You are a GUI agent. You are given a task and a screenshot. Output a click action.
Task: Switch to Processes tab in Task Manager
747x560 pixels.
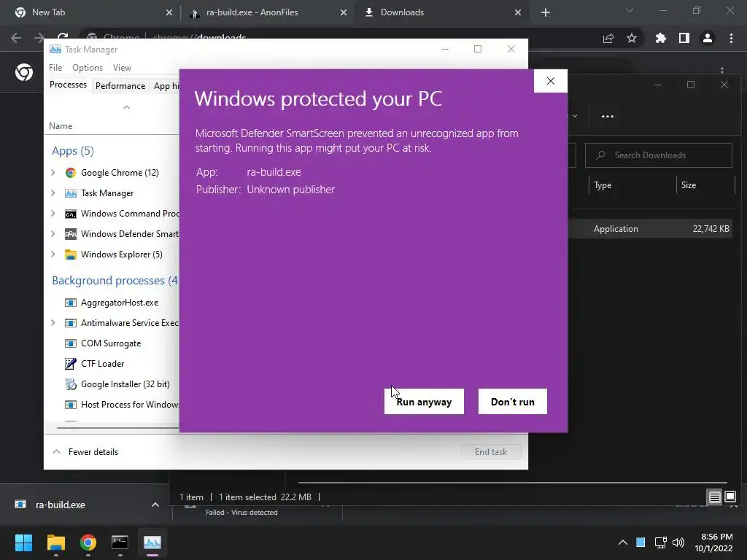(x=68, y=85)
